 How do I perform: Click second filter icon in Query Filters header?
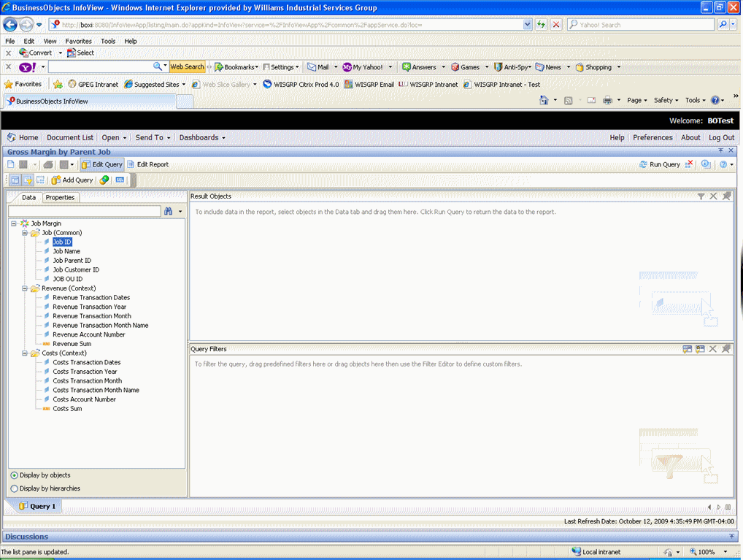point(700,349)
